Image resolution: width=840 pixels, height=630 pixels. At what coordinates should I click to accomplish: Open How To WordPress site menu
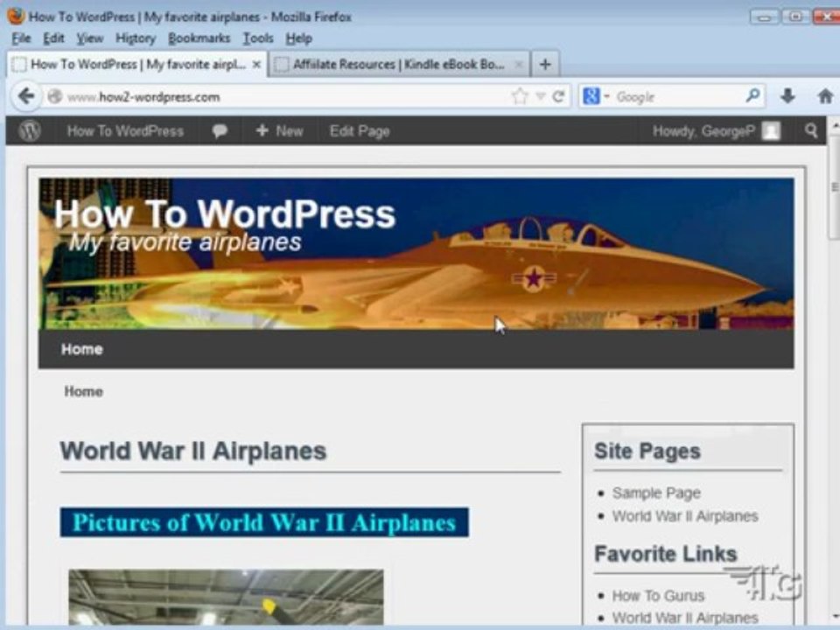[125, 131]
